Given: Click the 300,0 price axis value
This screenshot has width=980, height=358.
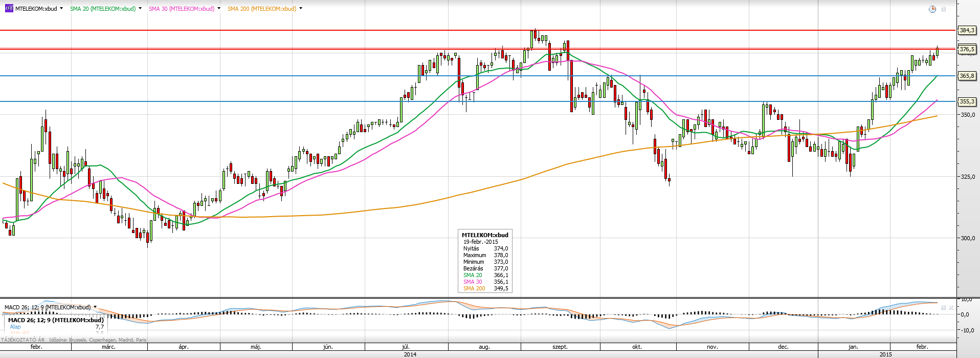Looking at the screenshot, I should pyautogui.click(x=967, y=238).
